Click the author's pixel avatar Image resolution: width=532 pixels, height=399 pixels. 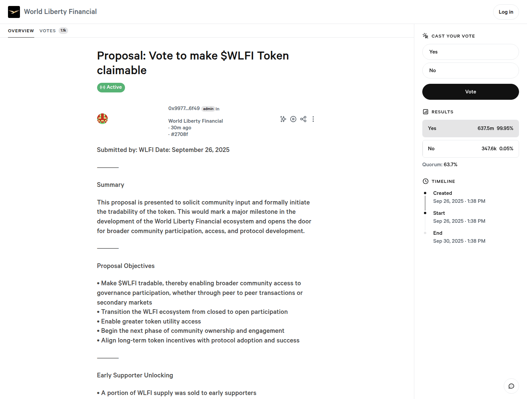pos(102,119)
